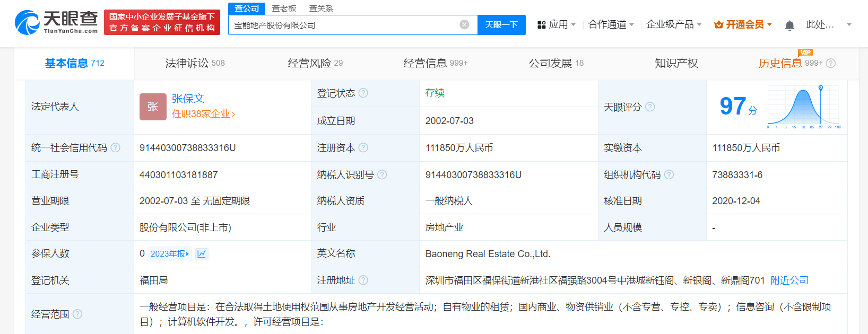Select 股份有限公司(非上市) company type
The width and height of the screenshot is (868, 334).
[185, 227]
